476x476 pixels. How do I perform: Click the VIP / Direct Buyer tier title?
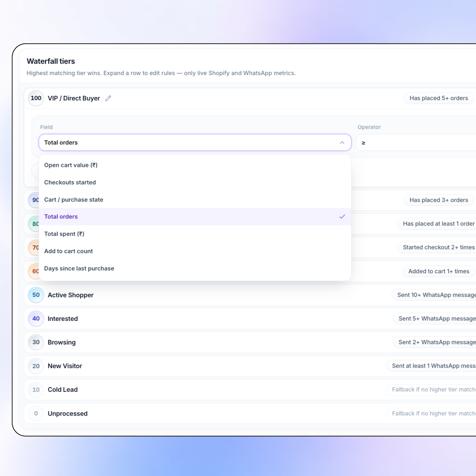click(x=74, y=98)
